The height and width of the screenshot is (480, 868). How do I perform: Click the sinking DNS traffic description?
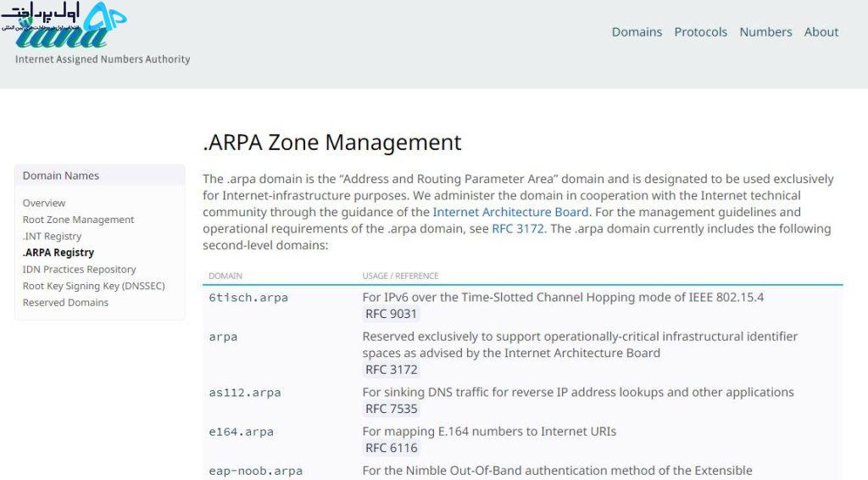pos(578,392)
